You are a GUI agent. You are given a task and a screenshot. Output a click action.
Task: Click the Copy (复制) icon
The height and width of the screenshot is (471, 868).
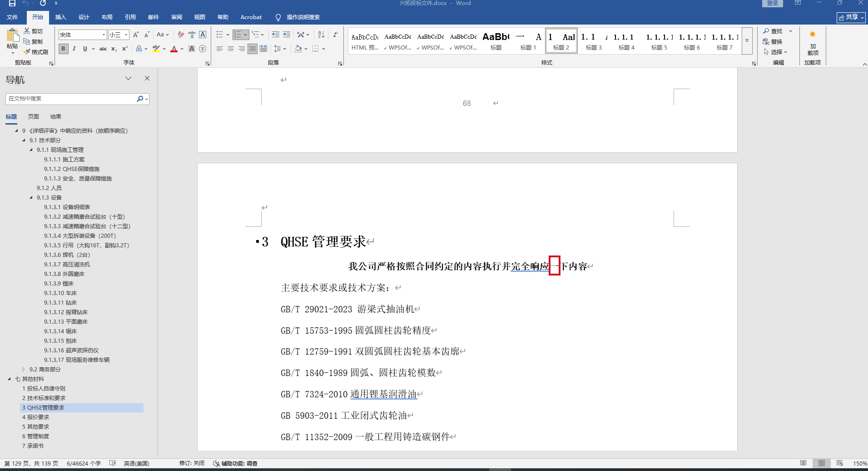pyautogui.click(x=27, y=41)
